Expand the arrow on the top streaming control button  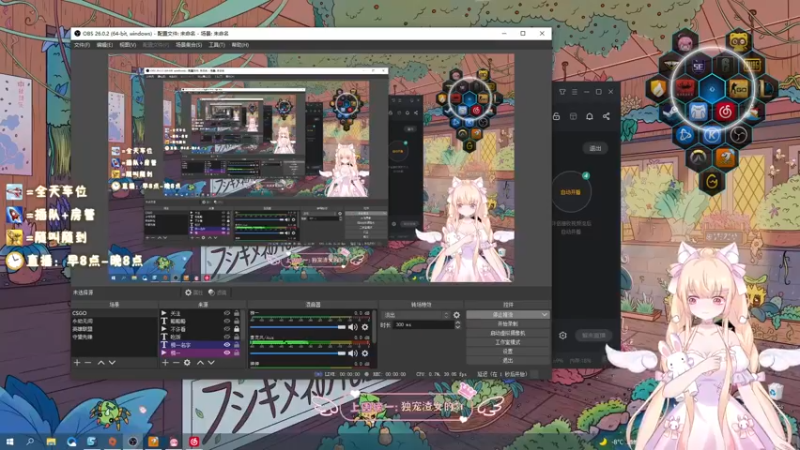pyautogui.click(x=544, y=315)
